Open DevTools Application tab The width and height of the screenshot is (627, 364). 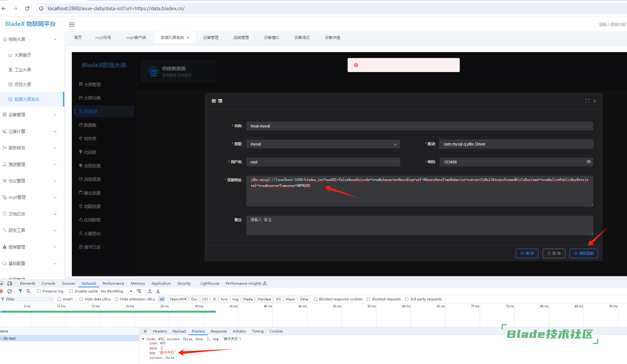pyautogui.click(x=161, y=283)
